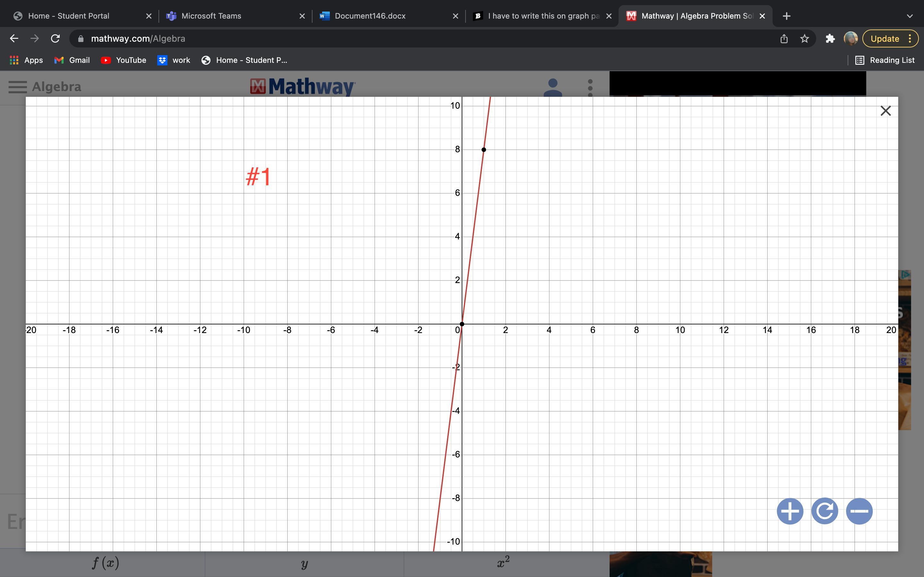Go back to previous page
This screenshot has width=924, height=577.
pyautogui.click(x=14, y=38)
